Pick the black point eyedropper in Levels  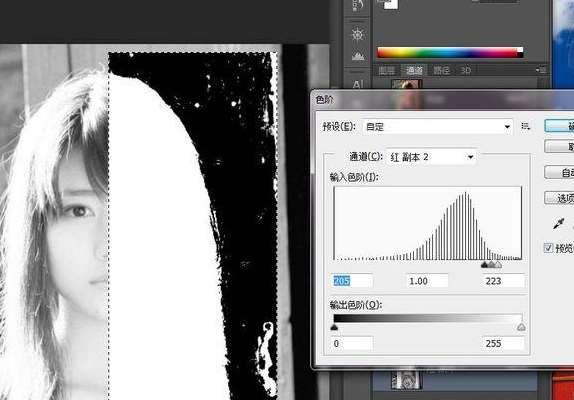559,223
